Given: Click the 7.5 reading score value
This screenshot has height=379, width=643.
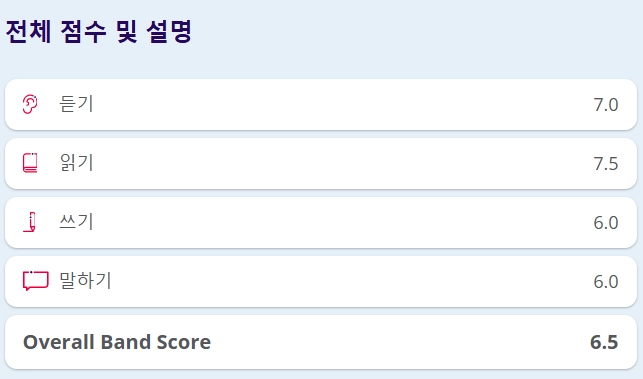Looking at the screenshot, I should click(x=606, y=164).
